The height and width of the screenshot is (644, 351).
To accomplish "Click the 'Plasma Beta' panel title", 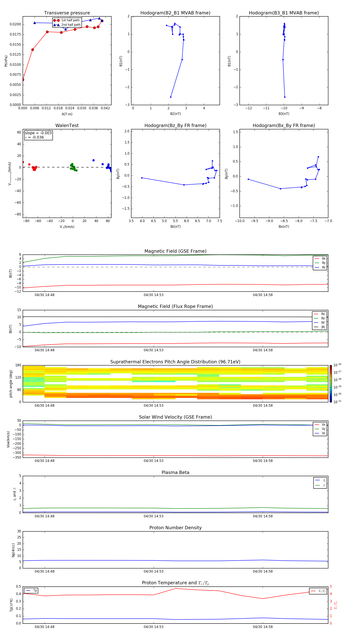I will point(175,472).
